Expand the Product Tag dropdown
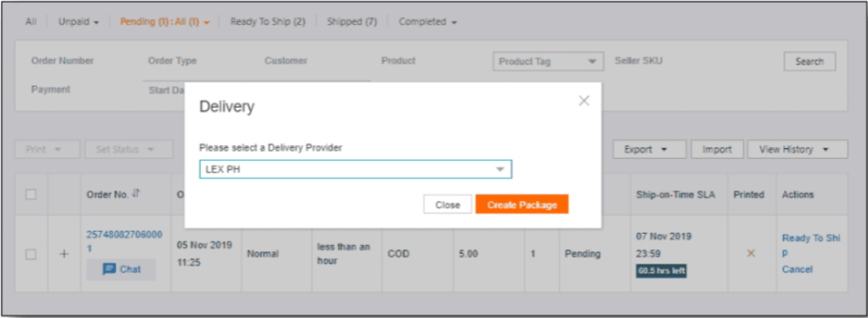 click(x=548, y=62)
